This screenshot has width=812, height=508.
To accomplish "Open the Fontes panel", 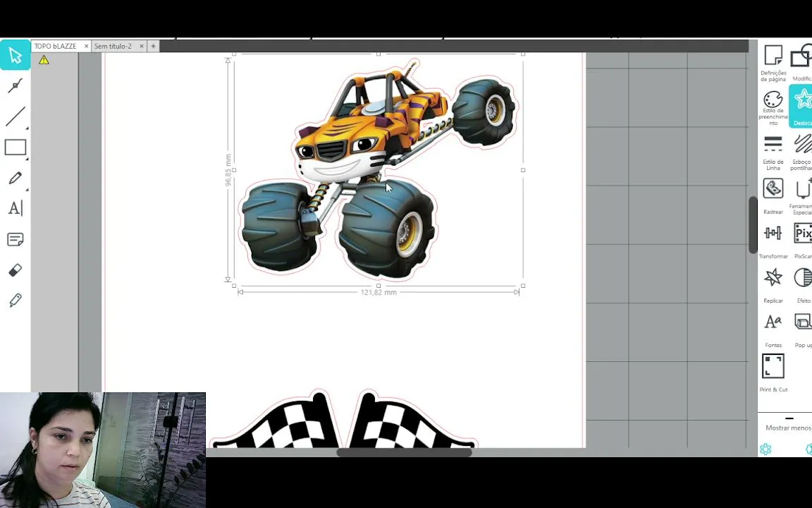I will 773,330.
